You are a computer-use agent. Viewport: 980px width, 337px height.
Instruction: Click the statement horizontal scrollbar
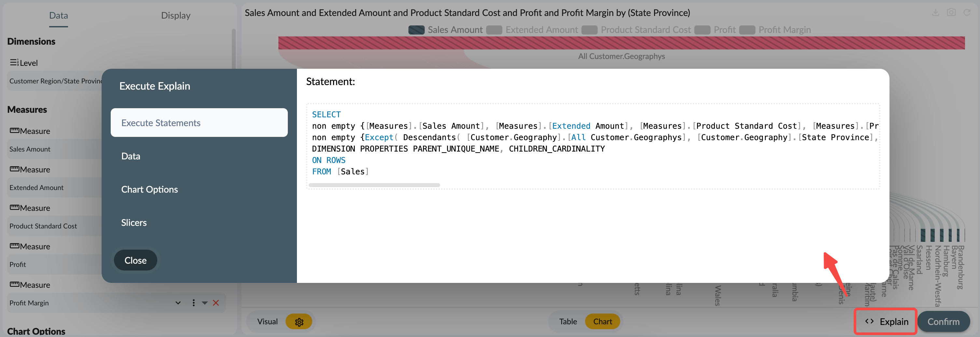point(374,185)
